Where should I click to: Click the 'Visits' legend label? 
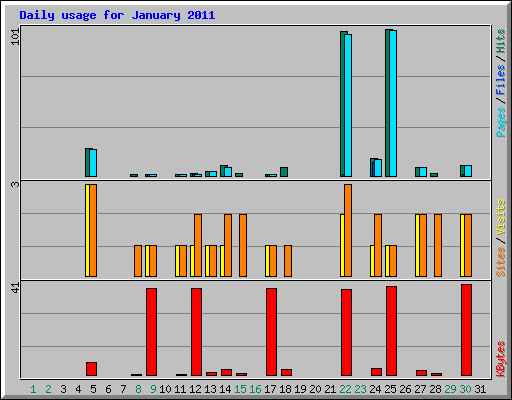coord(501,218)
